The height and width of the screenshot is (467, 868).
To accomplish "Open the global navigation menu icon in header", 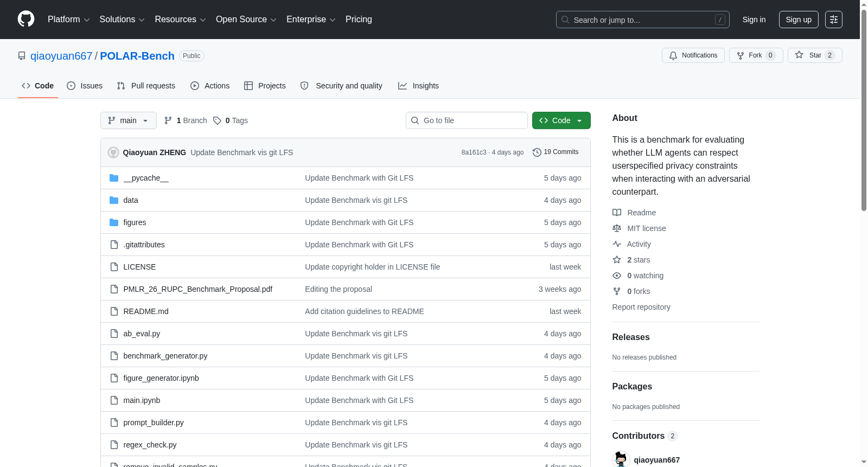I will (834, 20).
